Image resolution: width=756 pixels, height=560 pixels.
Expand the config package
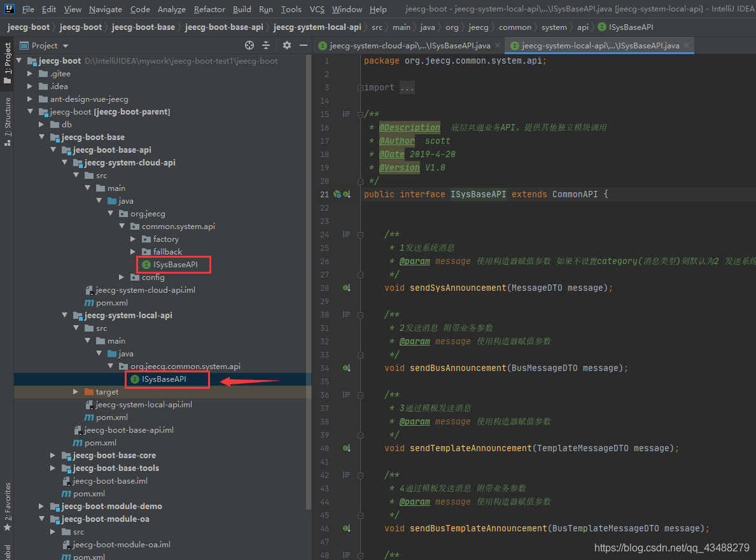122,277
